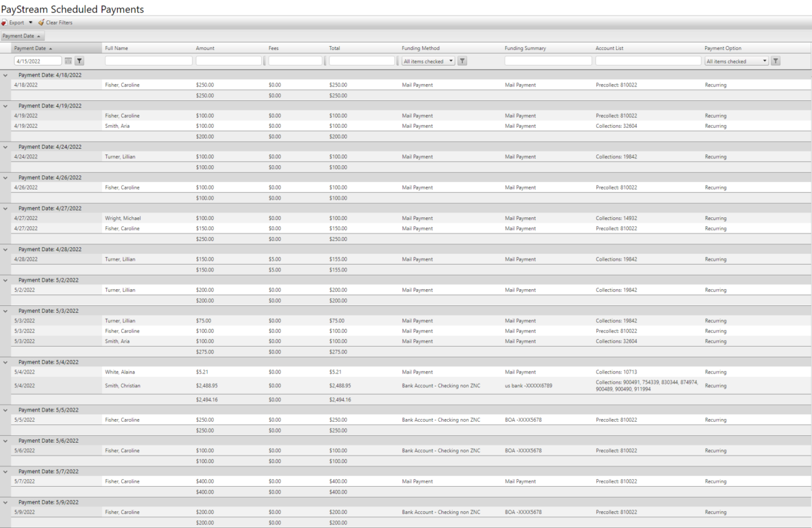Screen dimensions: 812x528
Task: Click the Fees filter input
Action: pyautogui.click(x=295, y=61)
